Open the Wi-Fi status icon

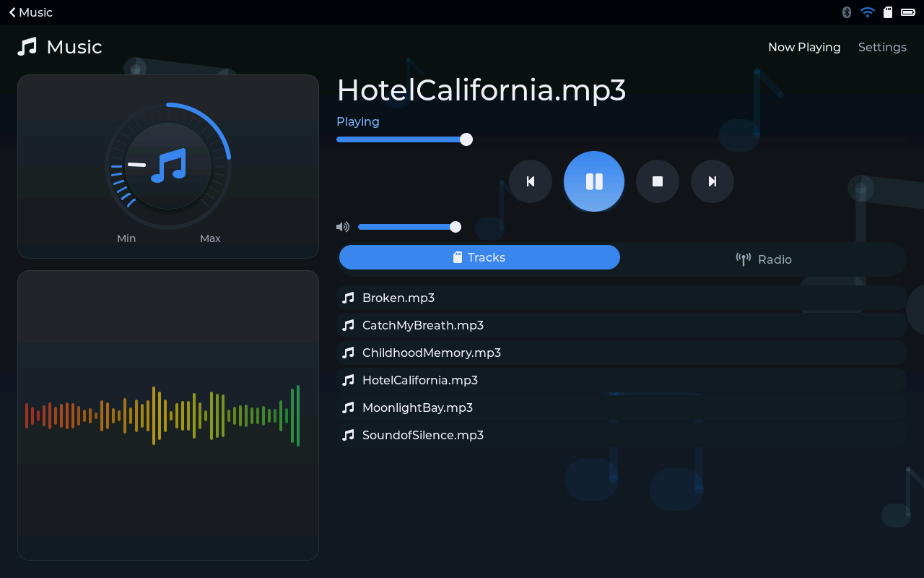point(868,12)
